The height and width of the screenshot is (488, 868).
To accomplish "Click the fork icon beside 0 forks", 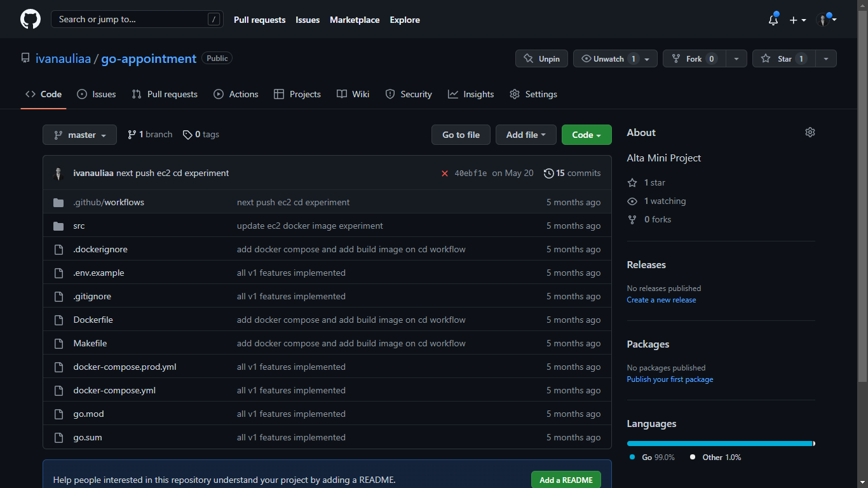I will pyautogui.click(x=632, y=219).
